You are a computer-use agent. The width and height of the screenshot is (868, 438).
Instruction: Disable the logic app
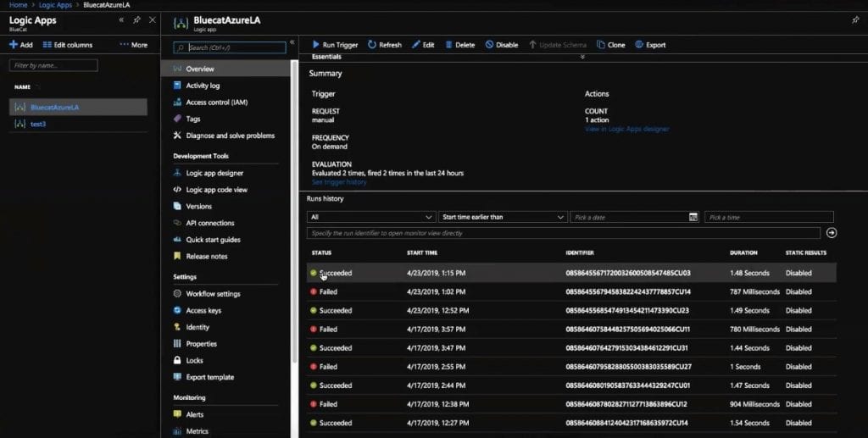tap(502, 45)
